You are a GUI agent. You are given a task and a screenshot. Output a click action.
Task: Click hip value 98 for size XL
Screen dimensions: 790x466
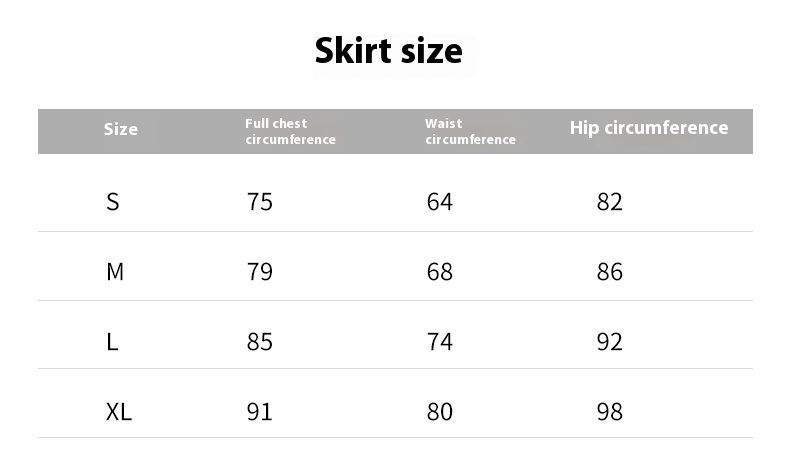[x=610, y=412]
